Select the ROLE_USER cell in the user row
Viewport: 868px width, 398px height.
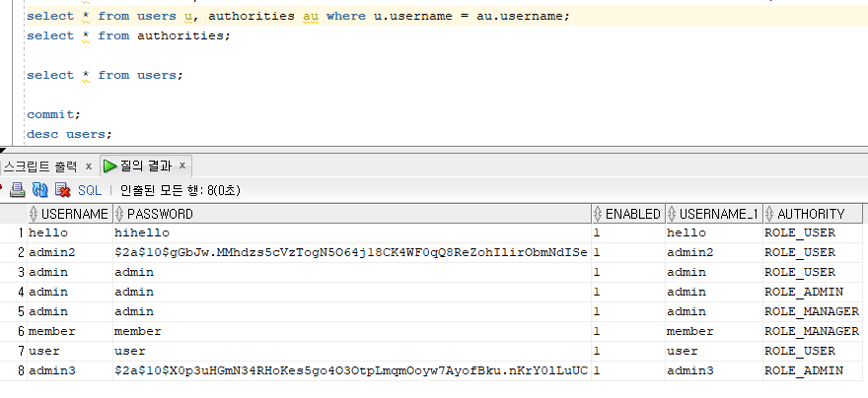813,351
